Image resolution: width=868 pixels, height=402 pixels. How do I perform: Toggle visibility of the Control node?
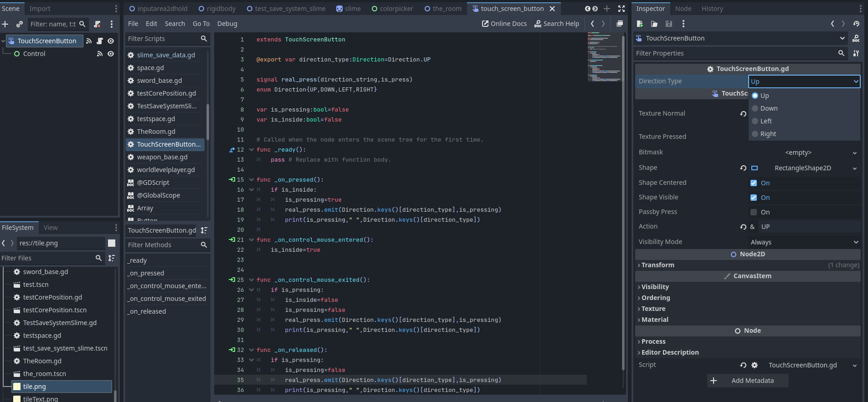pos(111,54)
